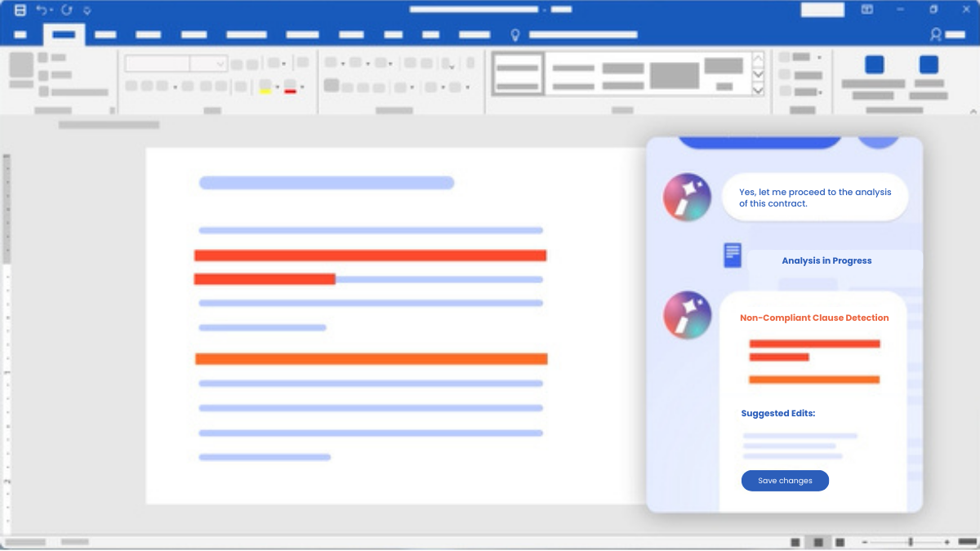Click the AI assistant avatar beside first message
Viewport: 980px width, 551px height.
click(687, 198)
